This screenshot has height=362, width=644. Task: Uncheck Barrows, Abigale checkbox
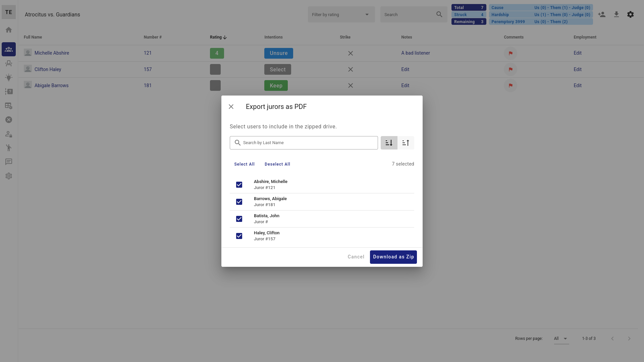[239, 202]
